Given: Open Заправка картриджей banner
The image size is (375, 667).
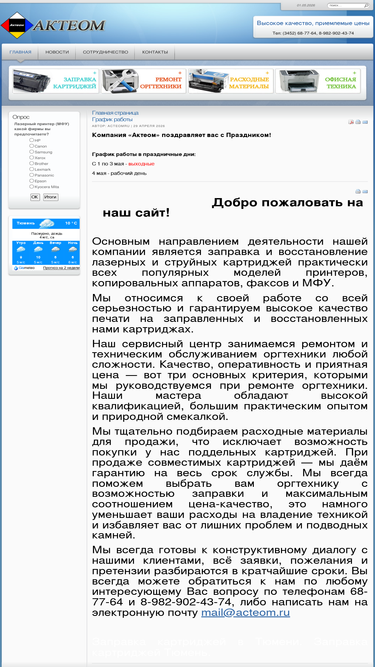Looking at the screenshot, I should click(55, 81).
